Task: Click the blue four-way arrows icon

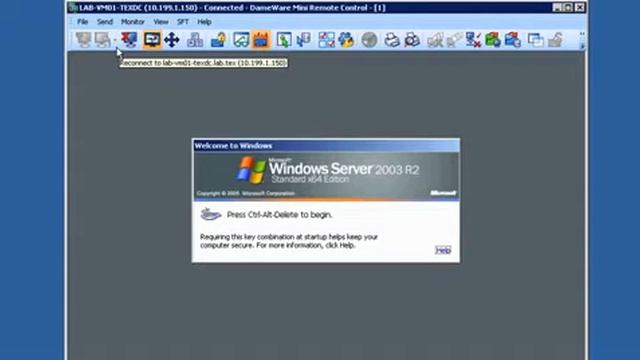Action: coord(172,40)
